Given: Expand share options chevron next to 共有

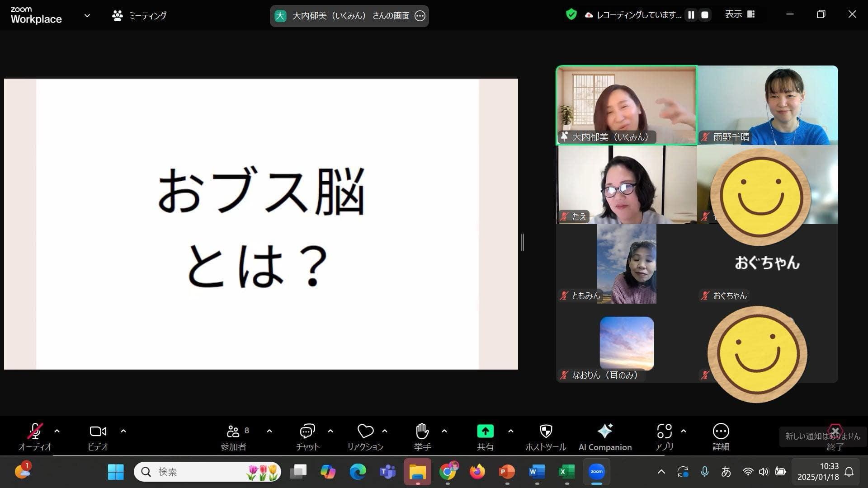Looking at the screenshot, I should tap(511, 431).
